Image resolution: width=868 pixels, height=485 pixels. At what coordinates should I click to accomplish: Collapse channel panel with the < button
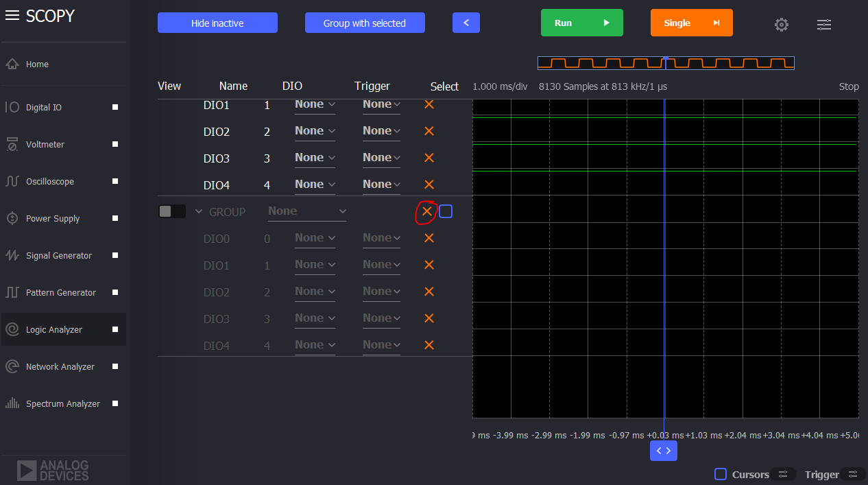466,23
